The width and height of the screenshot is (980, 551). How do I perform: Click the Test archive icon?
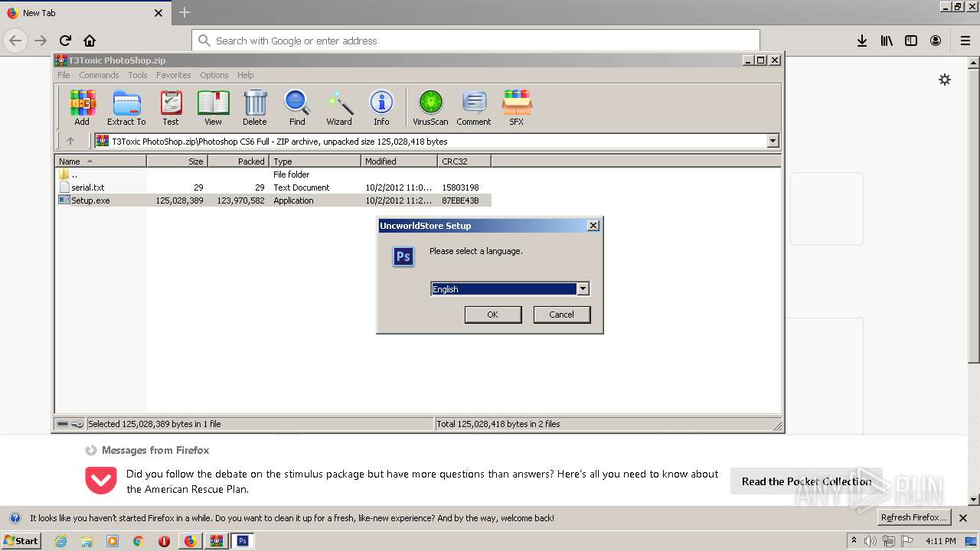(171, 107)
